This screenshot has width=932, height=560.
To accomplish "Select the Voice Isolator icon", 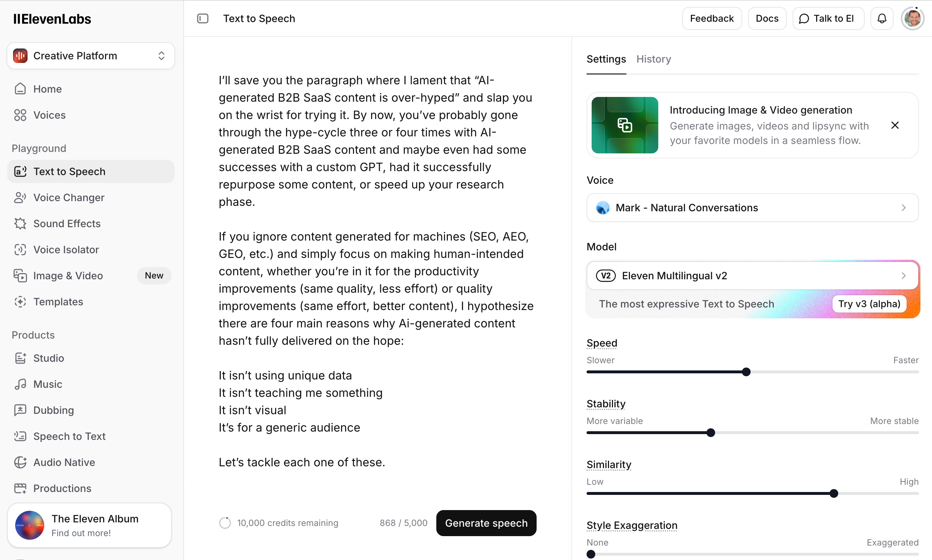I will (x=20, y=250).
